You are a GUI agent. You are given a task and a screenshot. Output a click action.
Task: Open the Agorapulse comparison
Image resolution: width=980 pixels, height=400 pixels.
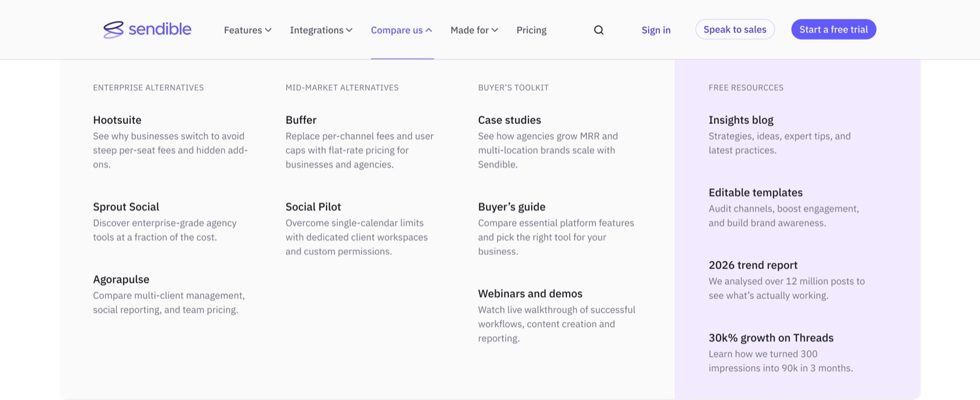[121, 279]
